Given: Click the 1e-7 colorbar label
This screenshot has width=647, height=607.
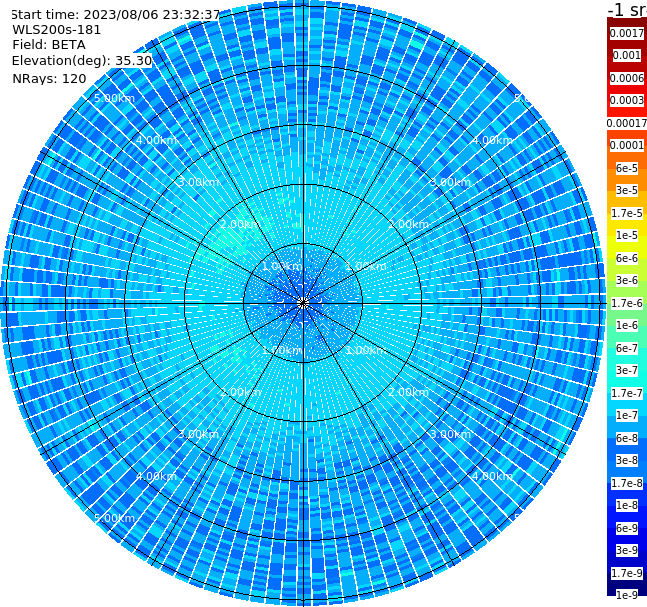Looking at the screenshot, I should [x=627, y=415].
